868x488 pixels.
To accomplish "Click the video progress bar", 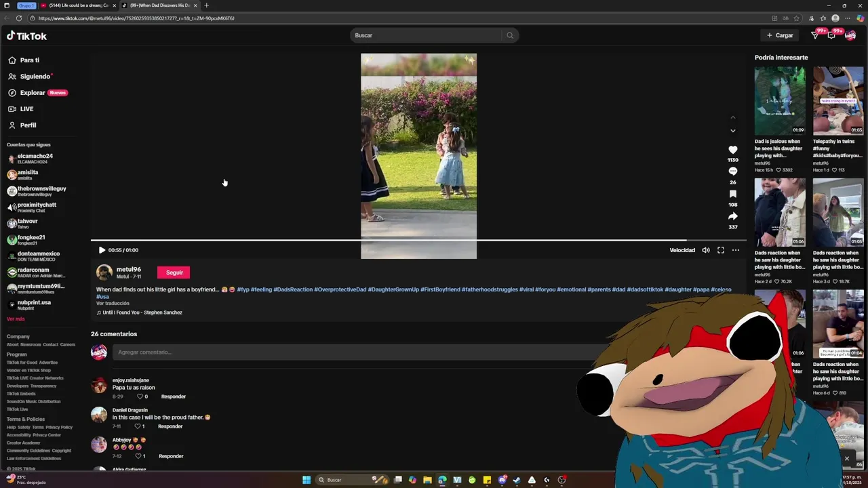I will (418, 240).
